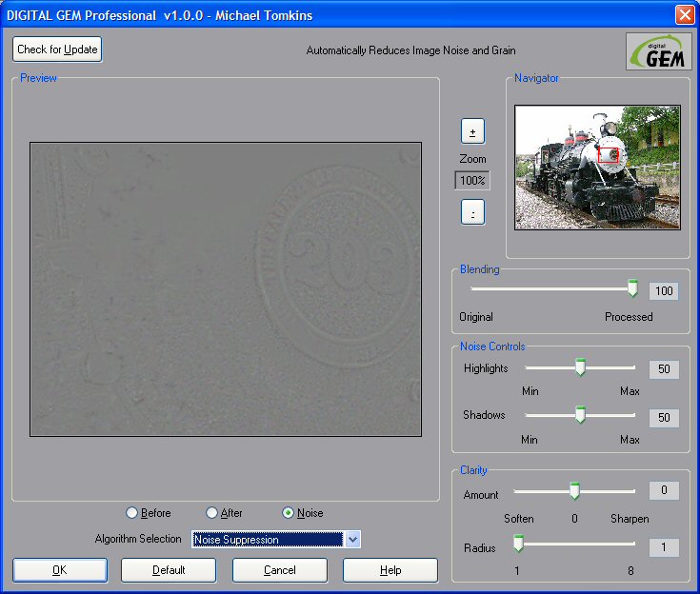Select the After preview radio button
The width and height of the screenshot is (700, 594).
tap(211, 513)
